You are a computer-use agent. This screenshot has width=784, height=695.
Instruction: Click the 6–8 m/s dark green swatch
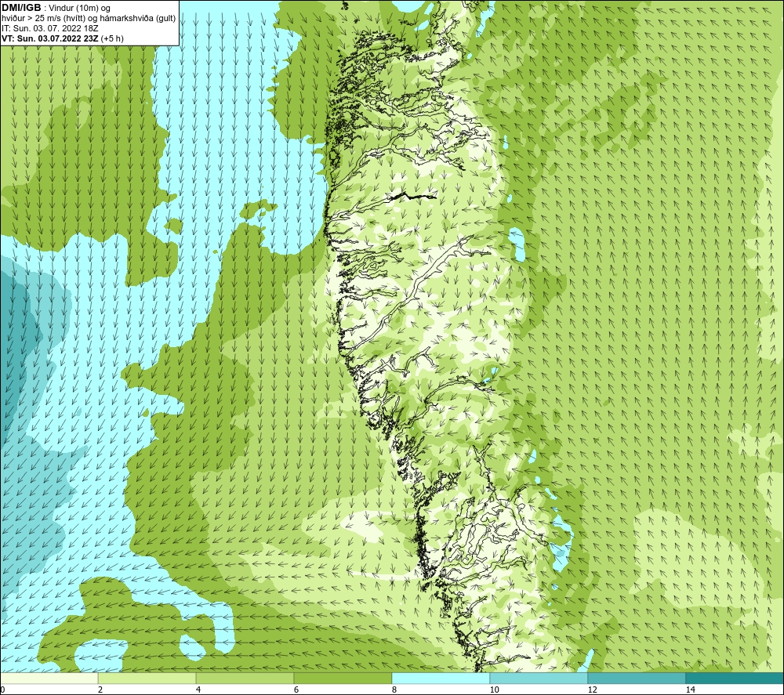click(x=343, y=678)
